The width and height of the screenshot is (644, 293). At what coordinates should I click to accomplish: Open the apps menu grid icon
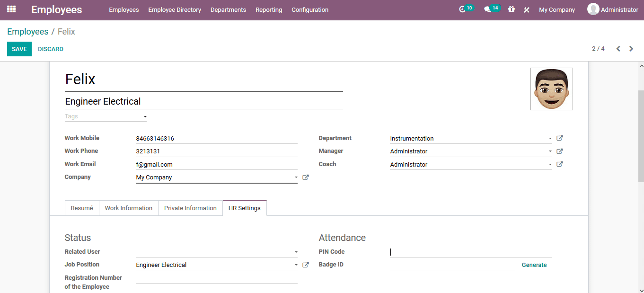pos(10,9)
